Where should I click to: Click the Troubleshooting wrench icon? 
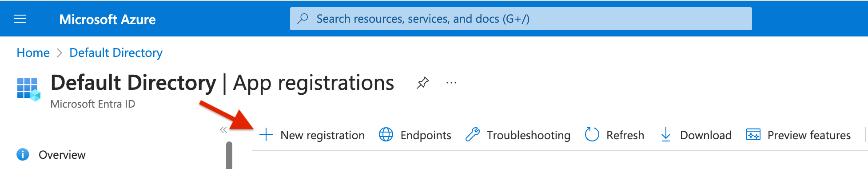tap(472, 134)
